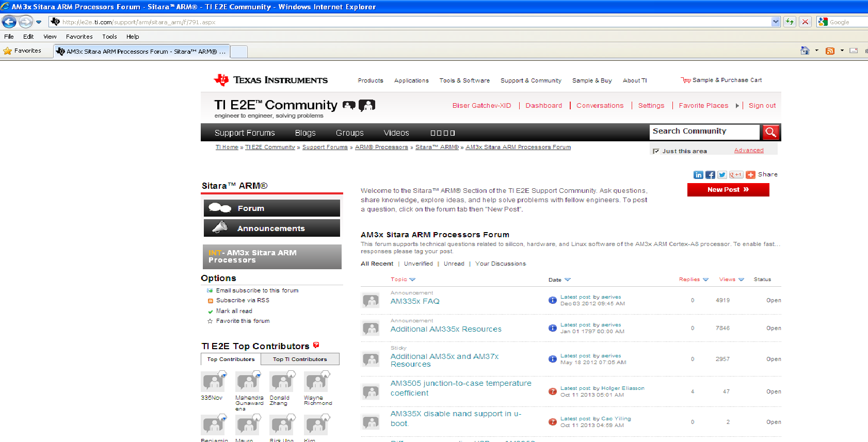Click the Announcements sidebar button
The image size is (868, 442).
(x=272, y=228)
